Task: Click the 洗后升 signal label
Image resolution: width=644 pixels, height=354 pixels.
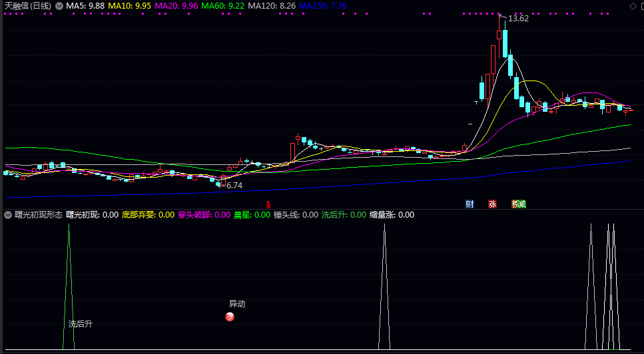Action: tap(80, 323)
